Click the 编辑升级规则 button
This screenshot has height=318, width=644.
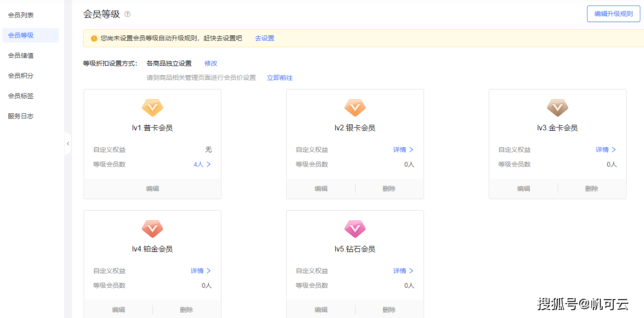(x=613, y=14)
